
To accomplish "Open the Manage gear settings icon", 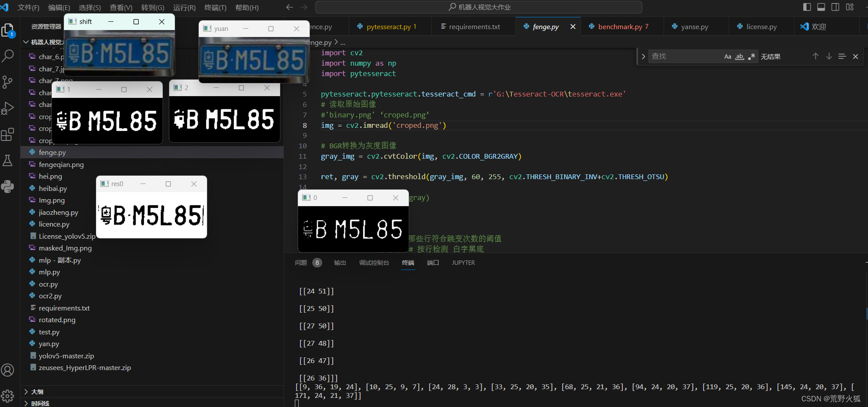I will 8,396.
